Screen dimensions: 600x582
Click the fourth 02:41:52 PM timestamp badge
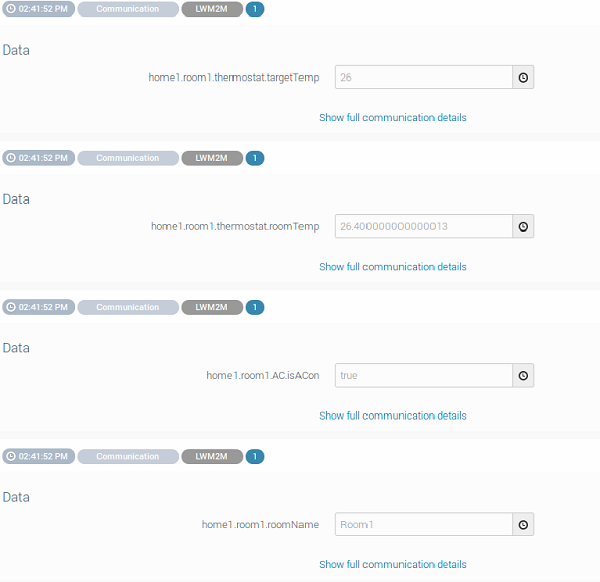pos(38,456)
